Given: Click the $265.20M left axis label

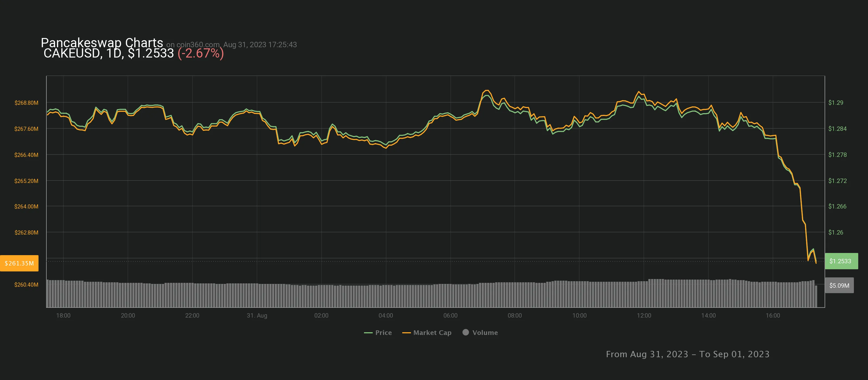Looking at the screenshot, I should (x=26, y=181).
